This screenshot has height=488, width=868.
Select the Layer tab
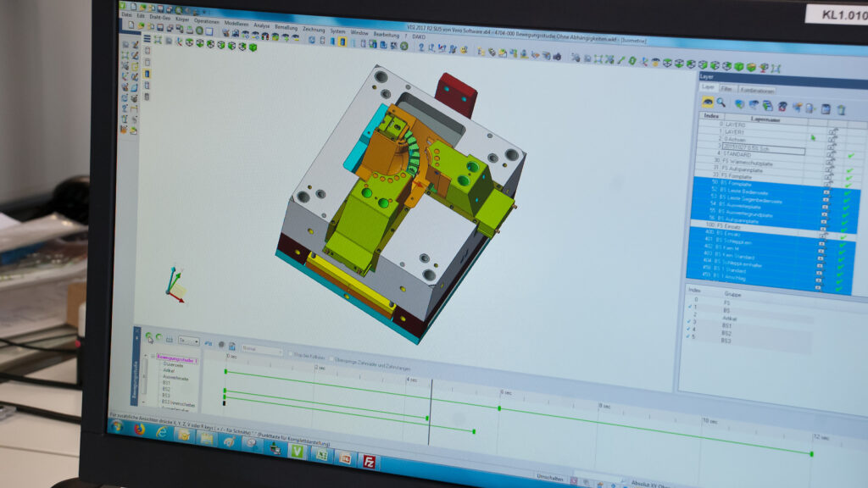(x=708, y=87)
